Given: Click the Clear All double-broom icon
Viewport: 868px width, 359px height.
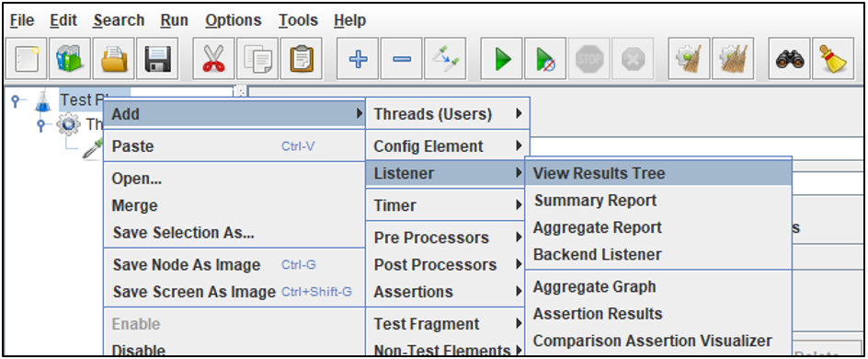Looking at the screenshot, I should click(x=733, y=59).
